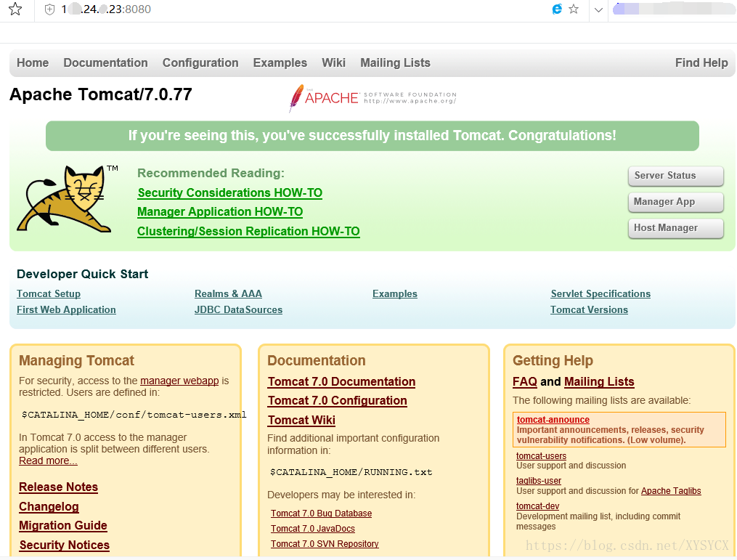Click the "Recommended Reading:" heading
The image size is (737, 560).
pos(211,173)
